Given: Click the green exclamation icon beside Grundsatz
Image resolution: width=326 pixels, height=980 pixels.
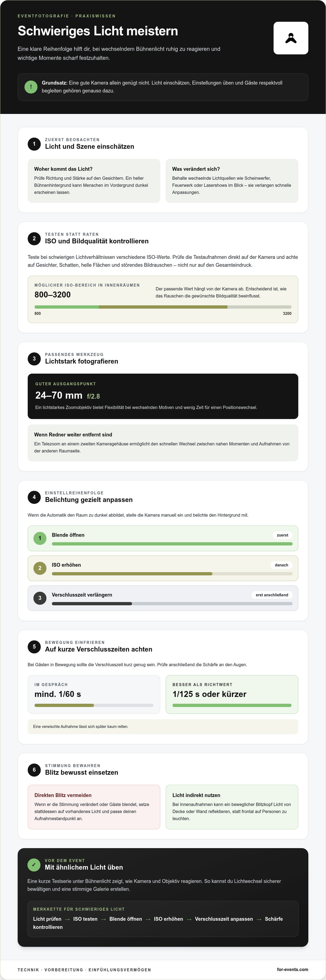Looking at the screenshot, I should point(31,87).
